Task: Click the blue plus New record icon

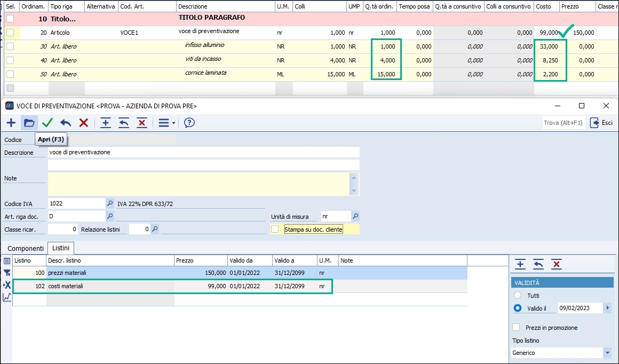Action: (x=11, y=123)
